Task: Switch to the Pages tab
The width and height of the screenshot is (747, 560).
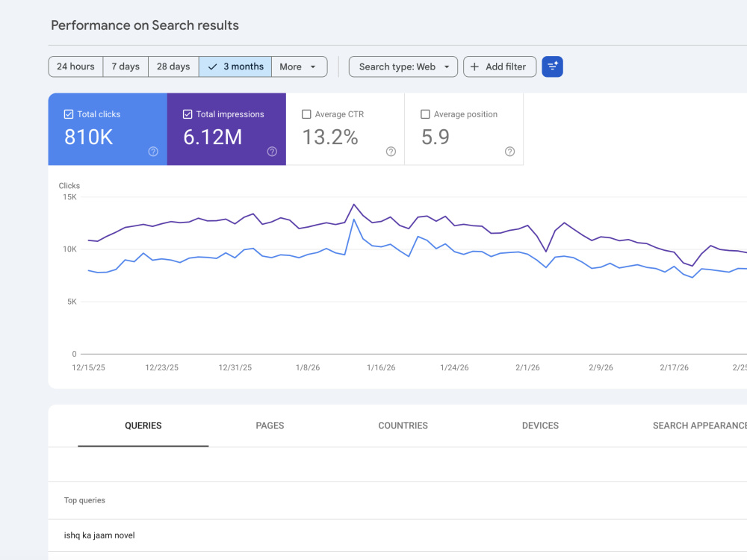Action: (270, 426)
